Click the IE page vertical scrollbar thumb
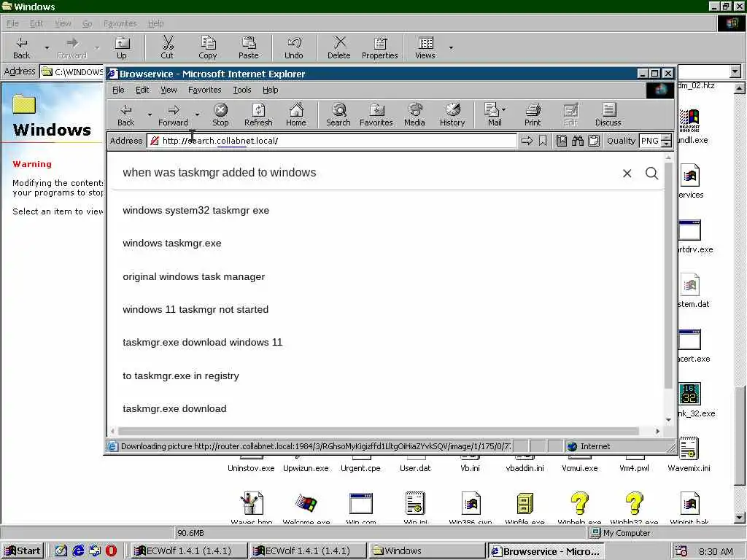 coord(668,275)
